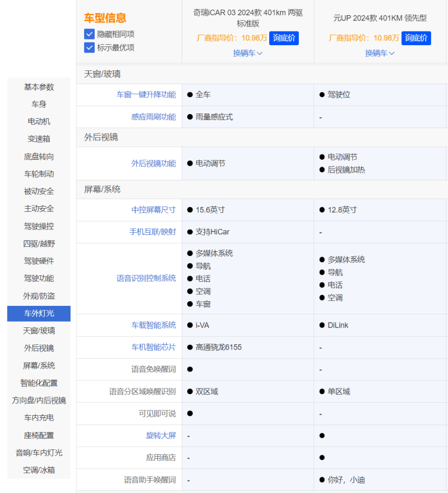Select highlighted 车外灯光 sidebar item

(39, 313)
